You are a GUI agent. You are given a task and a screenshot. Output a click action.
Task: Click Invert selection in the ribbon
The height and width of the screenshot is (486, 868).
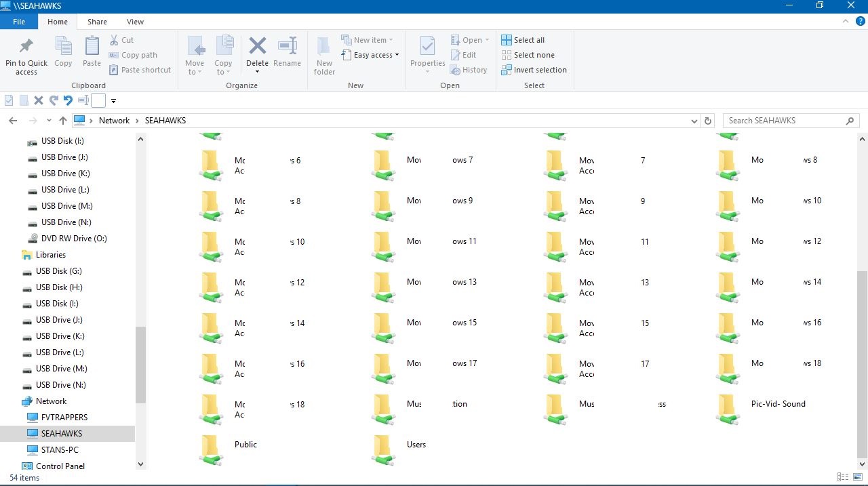(x=534, y=70)
